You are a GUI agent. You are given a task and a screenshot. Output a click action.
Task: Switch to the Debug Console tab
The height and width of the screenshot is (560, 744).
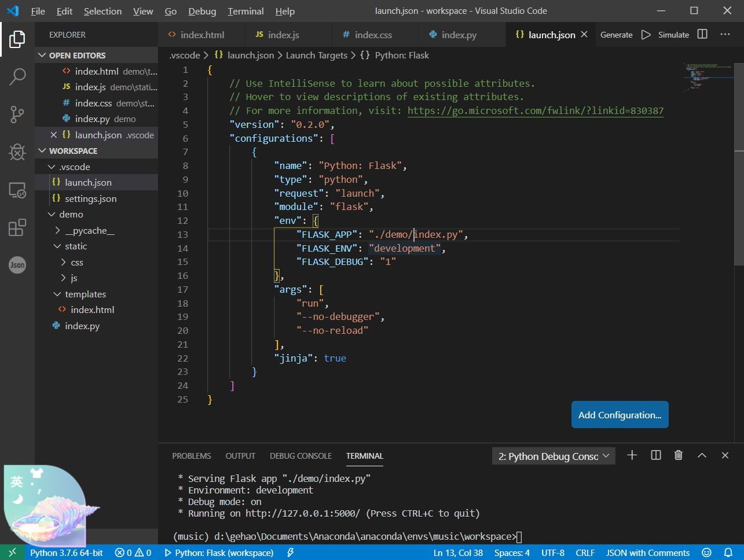(300, 456)
